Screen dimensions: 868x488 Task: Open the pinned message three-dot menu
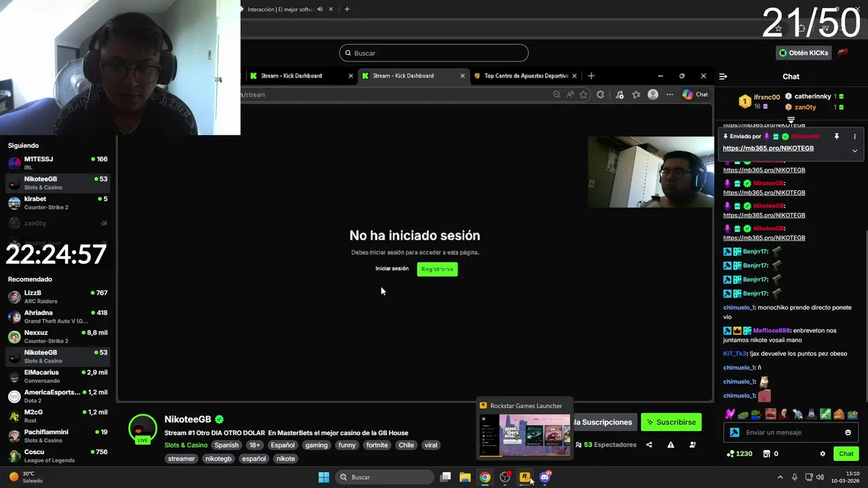click(854, 136)
